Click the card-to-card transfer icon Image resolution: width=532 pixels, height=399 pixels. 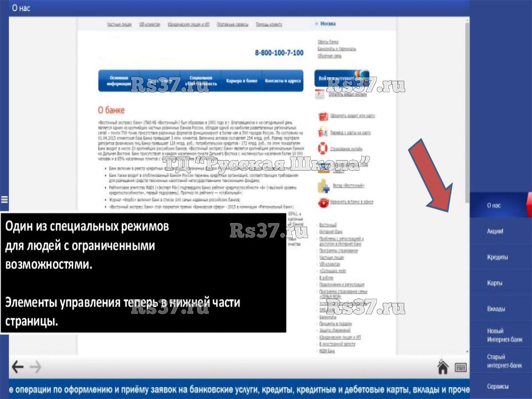323,132
